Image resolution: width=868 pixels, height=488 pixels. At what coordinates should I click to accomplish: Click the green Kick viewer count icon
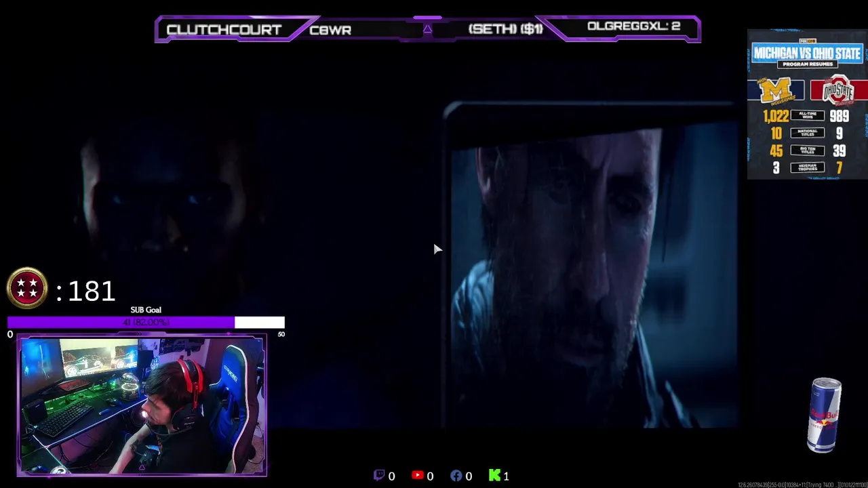click(x=494, y=476)
